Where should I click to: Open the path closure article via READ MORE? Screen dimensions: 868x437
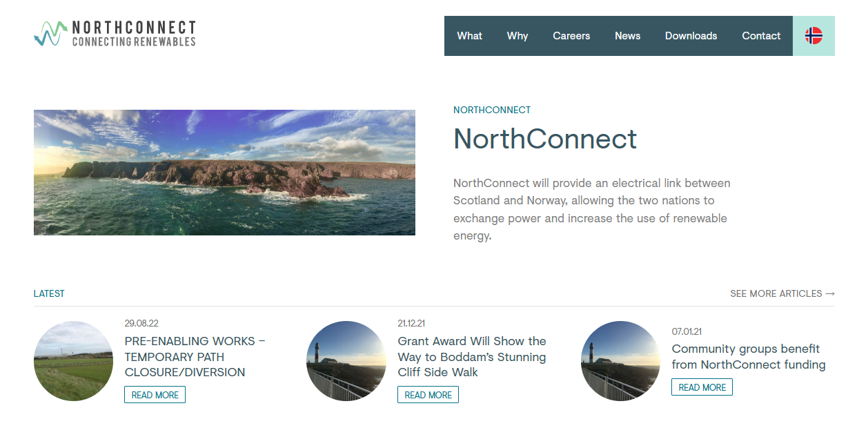click(x=155, y=394)
